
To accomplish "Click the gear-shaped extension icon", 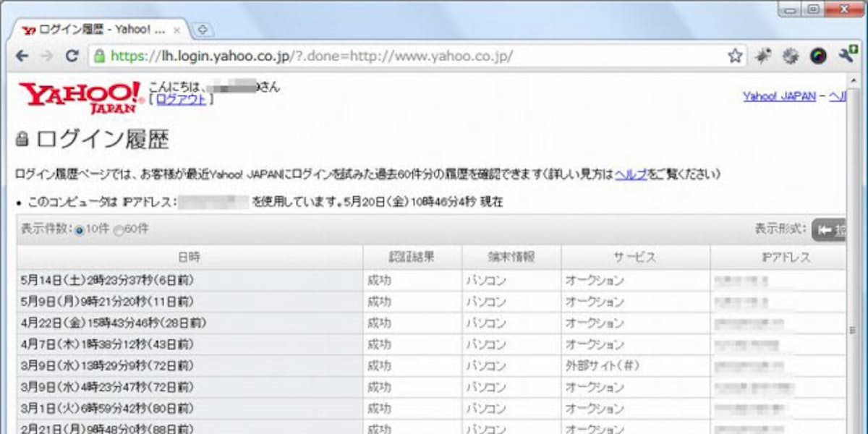I will 791,56.
